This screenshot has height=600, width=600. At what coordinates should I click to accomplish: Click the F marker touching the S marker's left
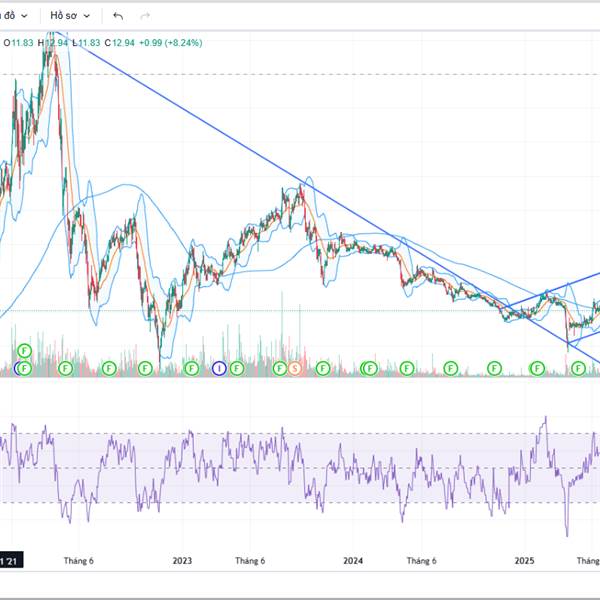pyautogui.click(x=280, y=368)
